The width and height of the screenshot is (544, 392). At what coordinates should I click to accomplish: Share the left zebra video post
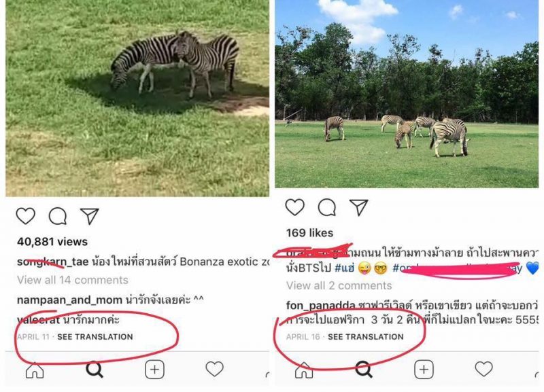coord(90,216)
